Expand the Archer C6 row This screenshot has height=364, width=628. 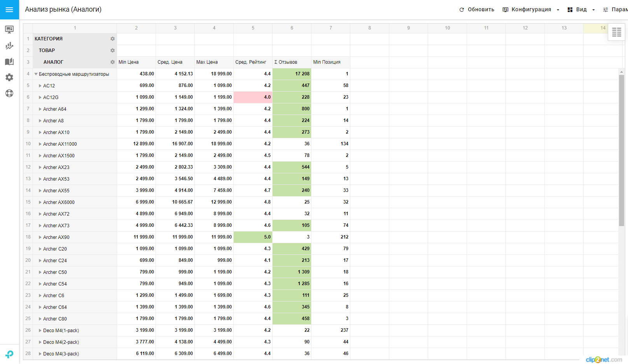tap(40, 296)
